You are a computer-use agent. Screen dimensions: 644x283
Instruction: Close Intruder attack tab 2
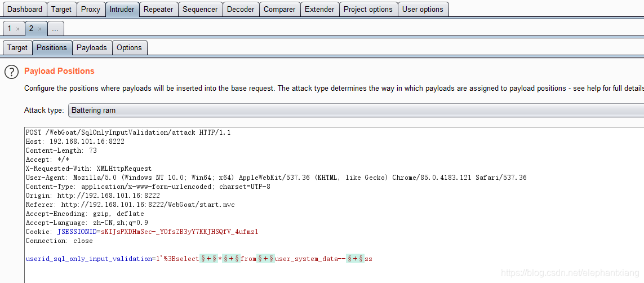pyautogui.click(x=40, y=29)
